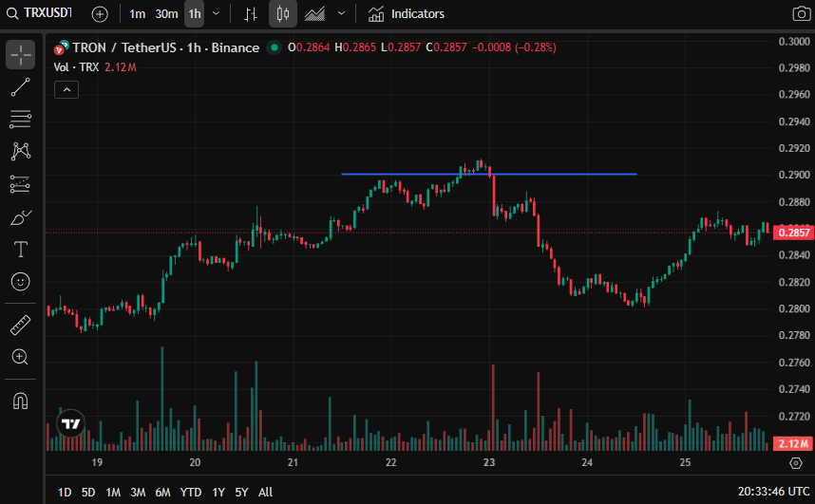
Task: Take a chart snapshot with camera icon
Action: pyautogui.click(x=801, y=14)
